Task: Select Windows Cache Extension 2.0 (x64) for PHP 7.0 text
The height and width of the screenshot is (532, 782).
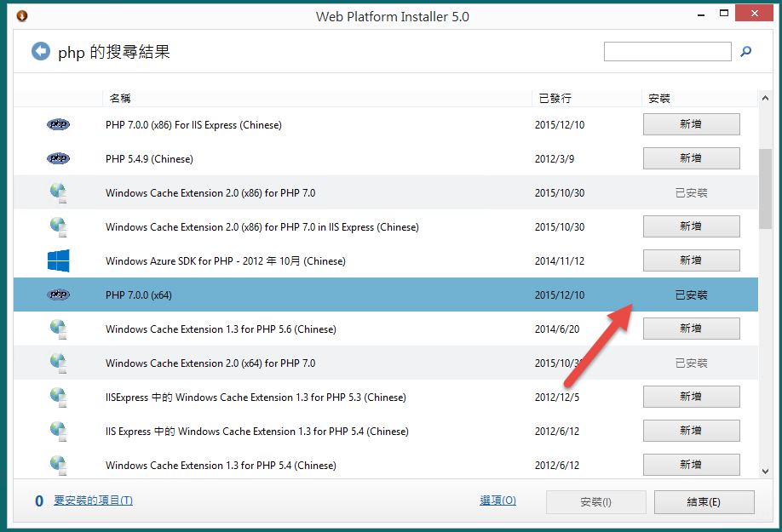Action: pyautogui.click(x=210, y=363)
